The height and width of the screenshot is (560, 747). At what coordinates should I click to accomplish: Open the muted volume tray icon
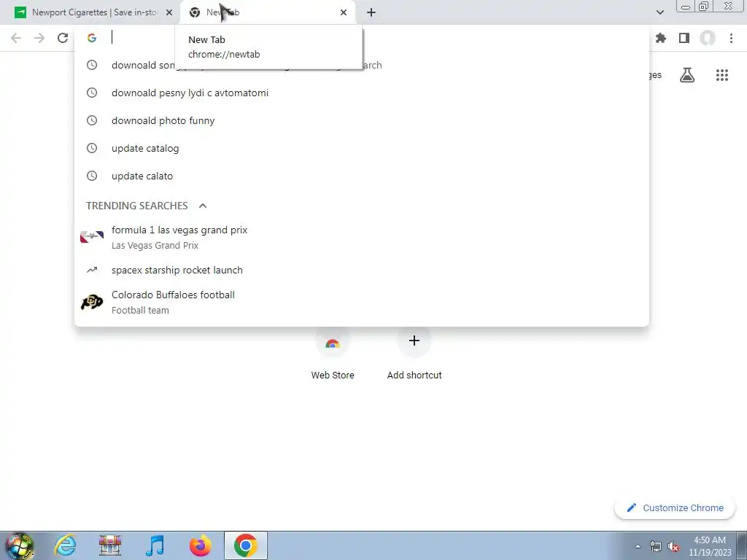click(x=673, y=546)
